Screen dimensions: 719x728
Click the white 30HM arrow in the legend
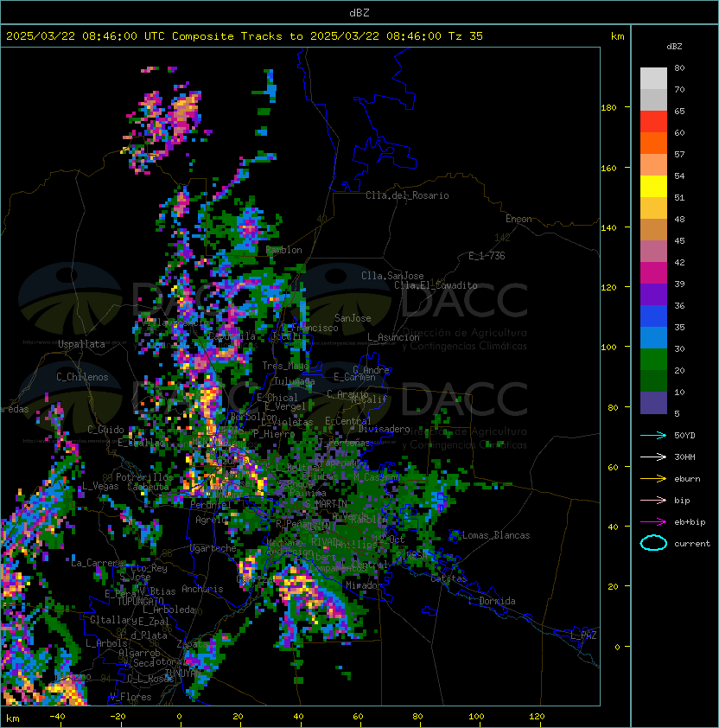tap(653, 457)
